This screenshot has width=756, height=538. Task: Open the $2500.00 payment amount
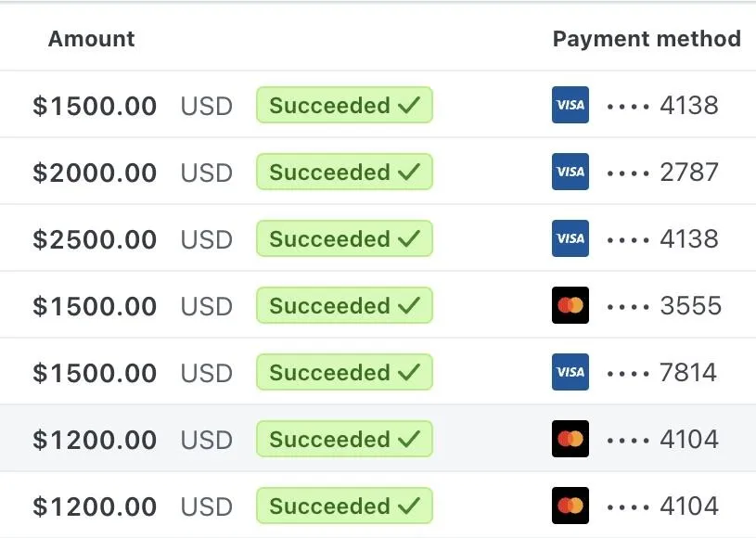pyautogui.click(x=95, y=240)
